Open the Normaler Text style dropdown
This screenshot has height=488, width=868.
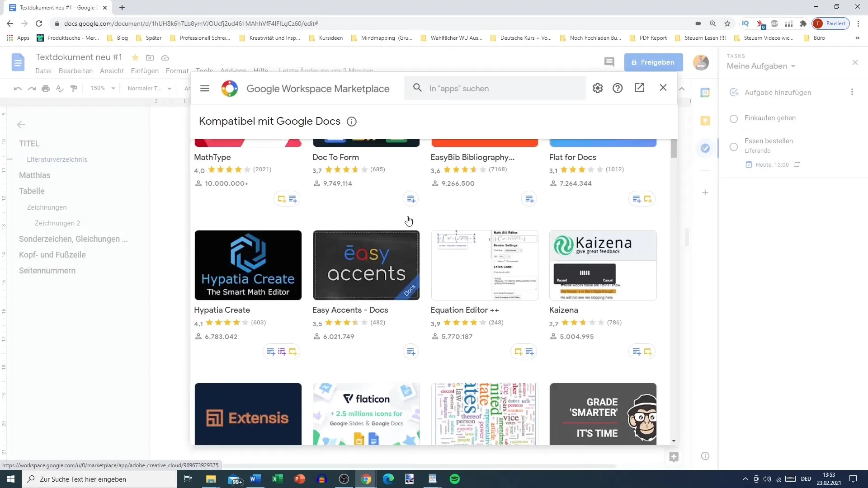tap(149, 88)
